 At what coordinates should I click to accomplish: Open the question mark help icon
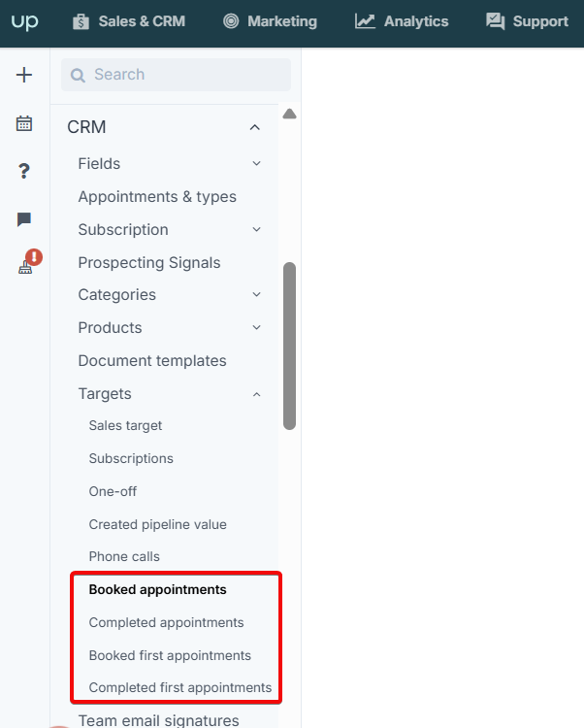pos(24,171)
